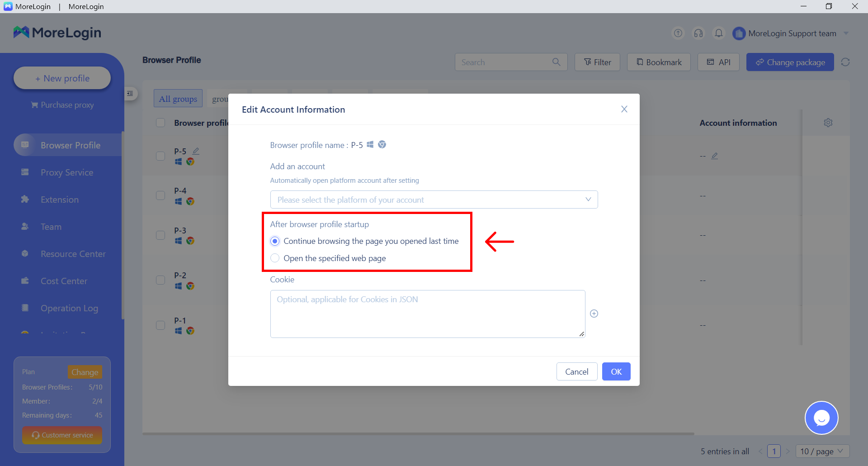Click the OK button

[616, 371]
